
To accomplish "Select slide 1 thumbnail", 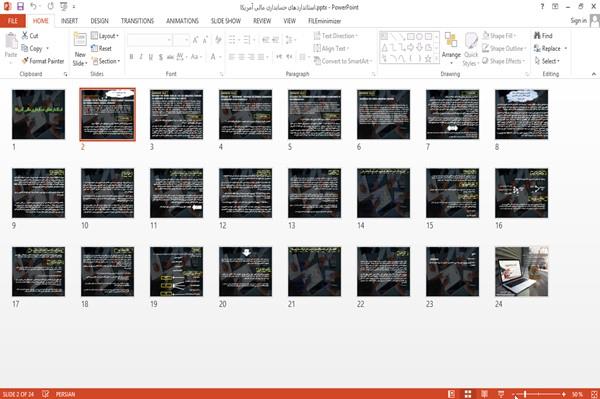I will coord(38,114).
